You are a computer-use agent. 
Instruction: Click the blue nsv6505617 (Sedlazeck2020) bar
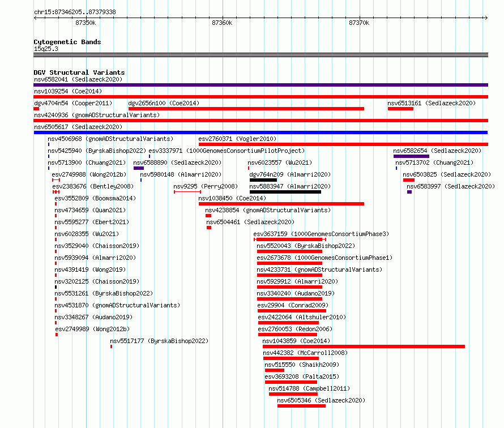(x=260, y=132)
